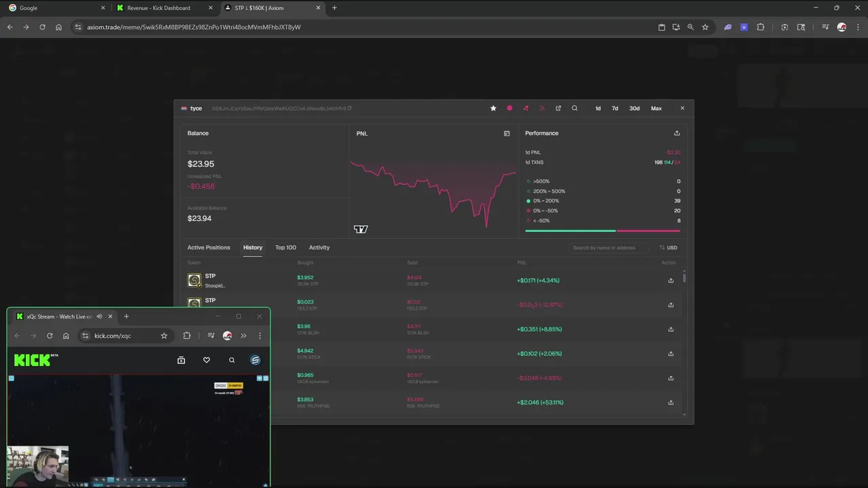This screenshot has height=488, width=868.
Task: Switch to History tab
Action: pos(253,247)
